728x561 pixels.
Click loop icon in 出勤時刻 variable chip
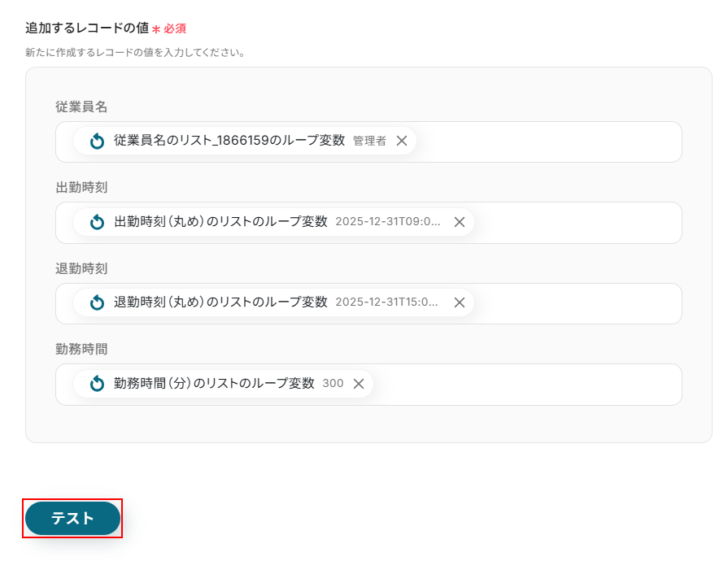coord(97,222)
